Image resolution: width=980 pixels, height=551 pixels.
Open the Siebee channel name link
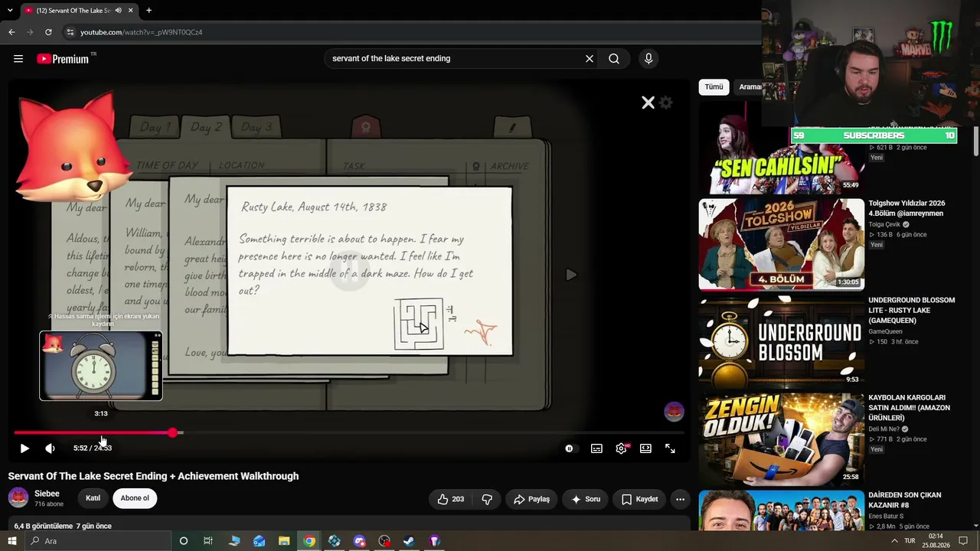point(47,494)
